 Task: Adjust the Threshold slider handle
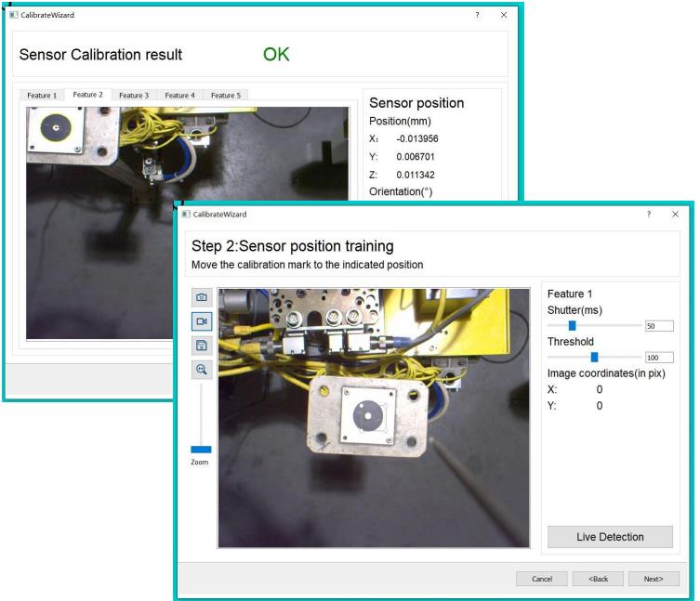pyautogui.click(x=594, y=357)
